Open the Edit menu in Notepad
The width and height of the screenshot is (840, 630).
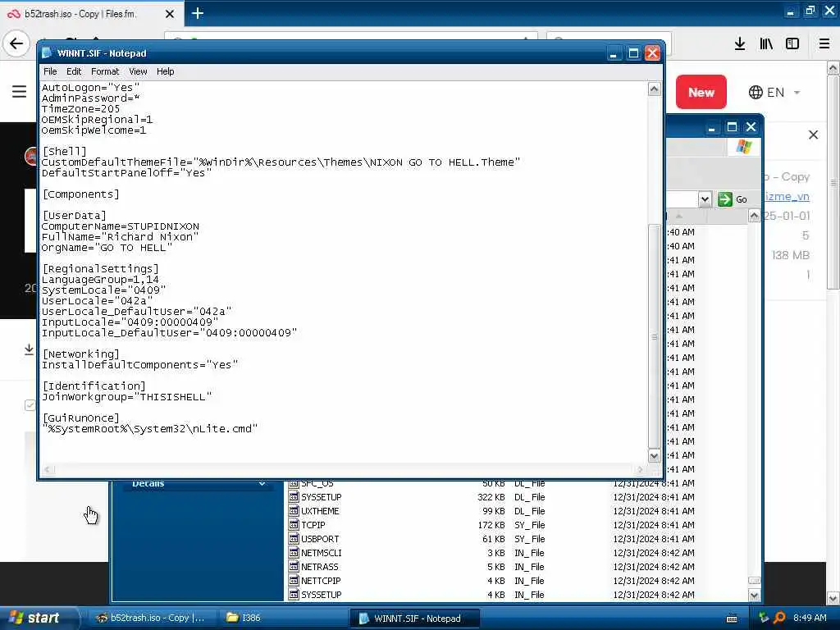[x=73, y=71]
